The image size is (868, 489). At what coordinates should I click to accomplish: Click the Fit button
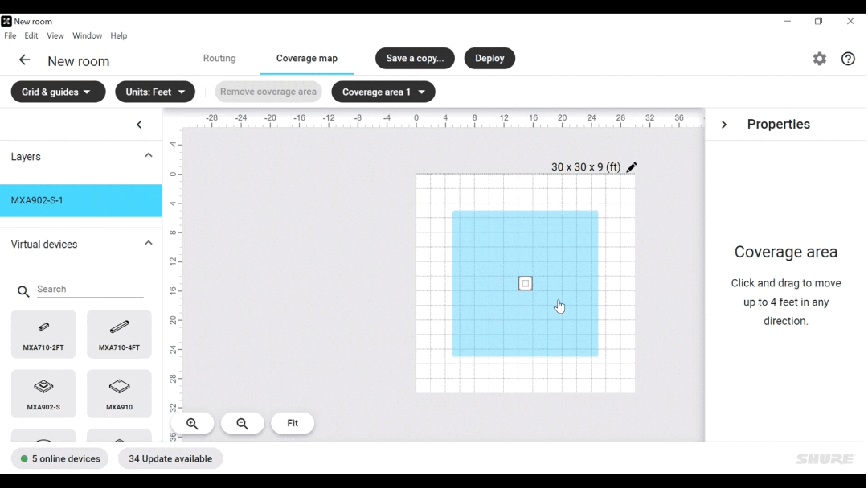tap(293, 424)
